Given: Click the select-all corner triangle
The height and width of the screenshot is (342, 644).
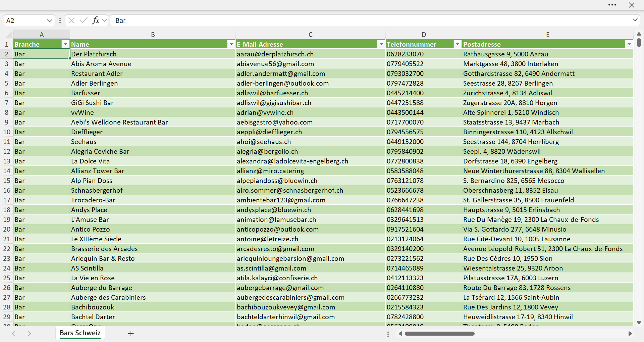Looking at the screenshot, I should click(x=9, y=35).
